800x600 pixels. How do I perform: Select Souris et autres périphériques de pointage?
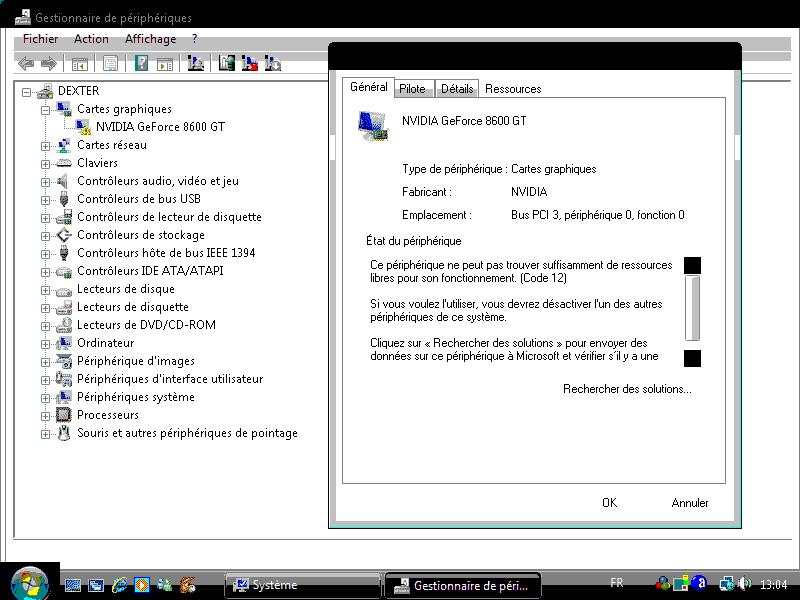(187, 433)
